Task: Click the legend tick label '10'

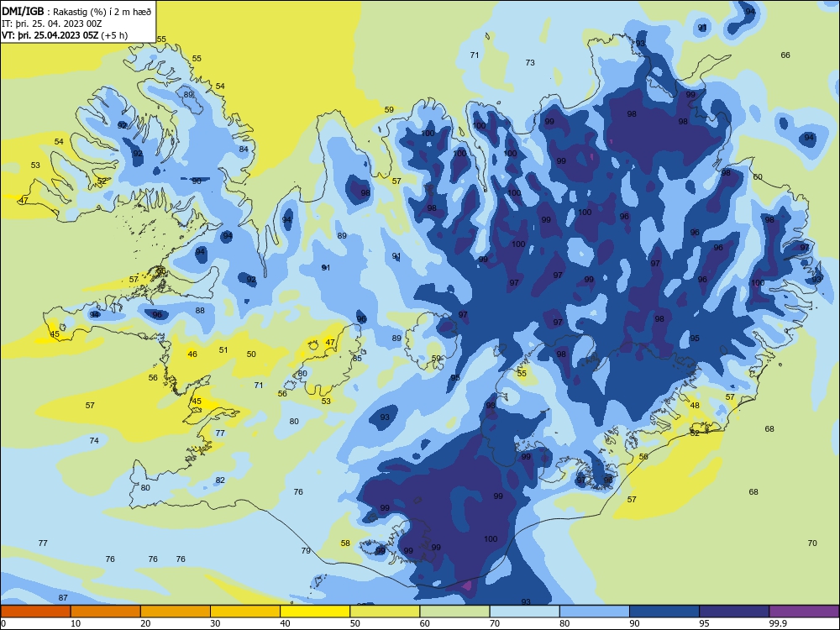Action: [76, 623]
